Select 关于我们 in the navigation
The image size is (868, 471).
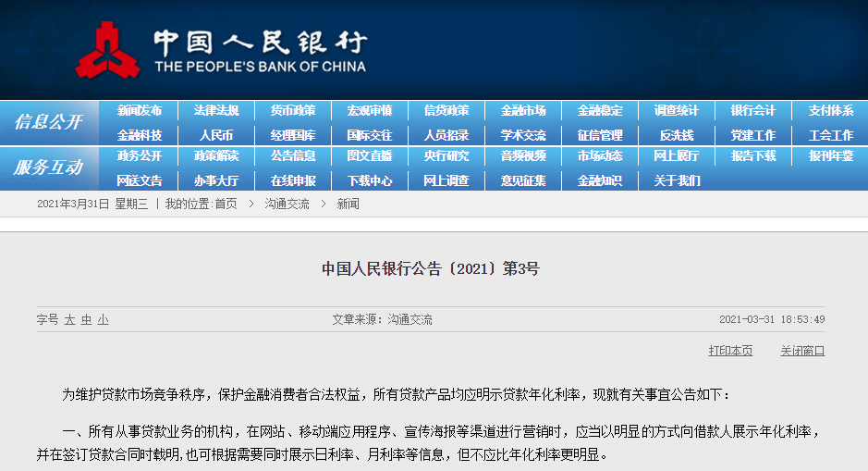tap(677, 180)
